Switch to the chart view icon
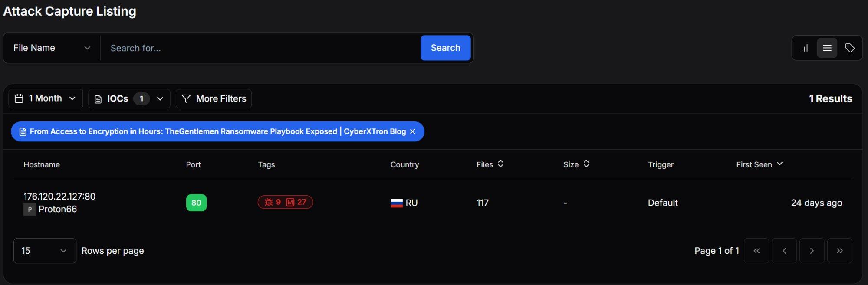 (804, 48)
